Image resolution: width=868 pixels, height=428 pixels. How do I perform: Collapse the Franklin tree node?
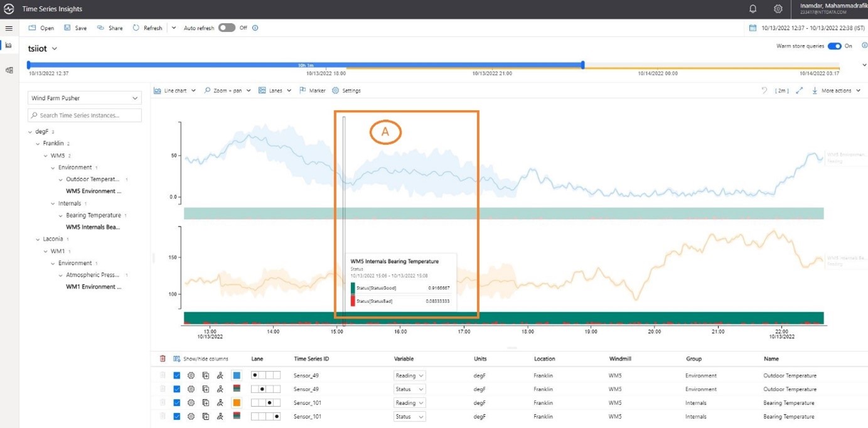click(38, 144)
